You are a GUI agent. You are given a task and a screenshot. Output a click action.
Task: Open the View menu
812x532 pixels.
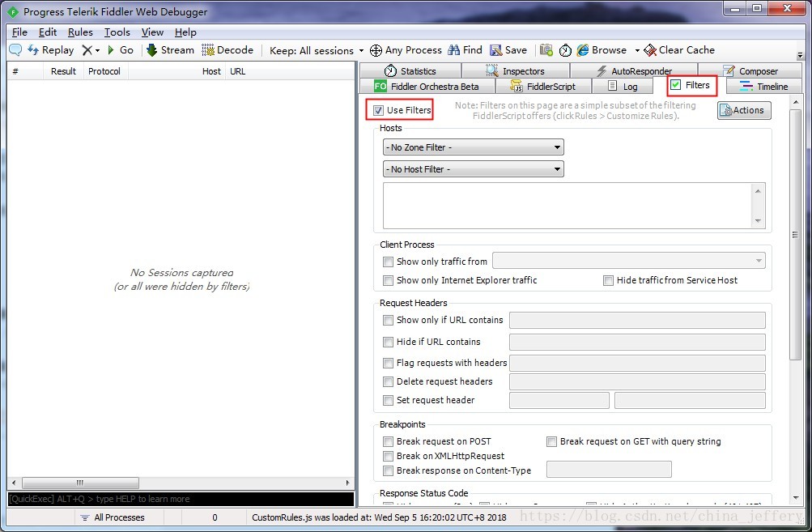coord(152,32)
